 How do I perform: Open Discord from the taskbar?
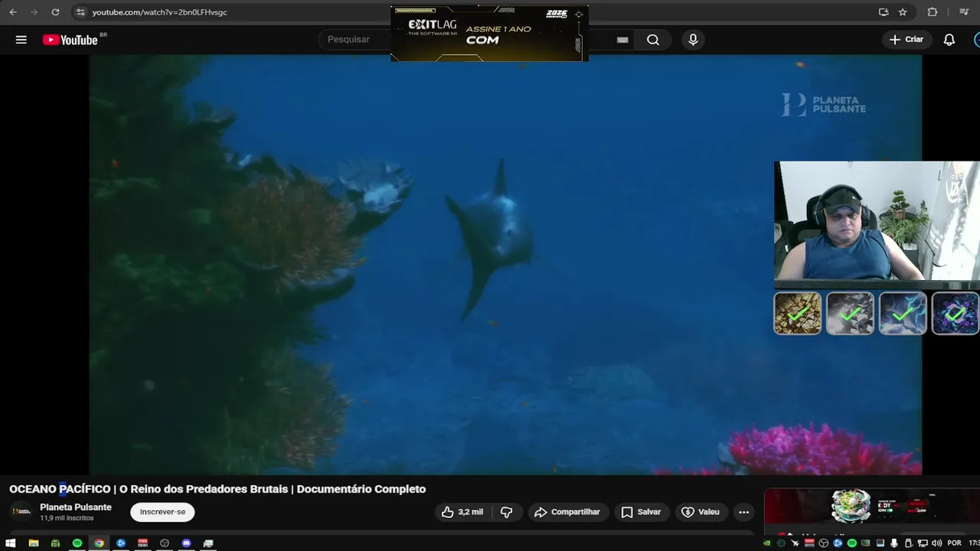point(187,543)
